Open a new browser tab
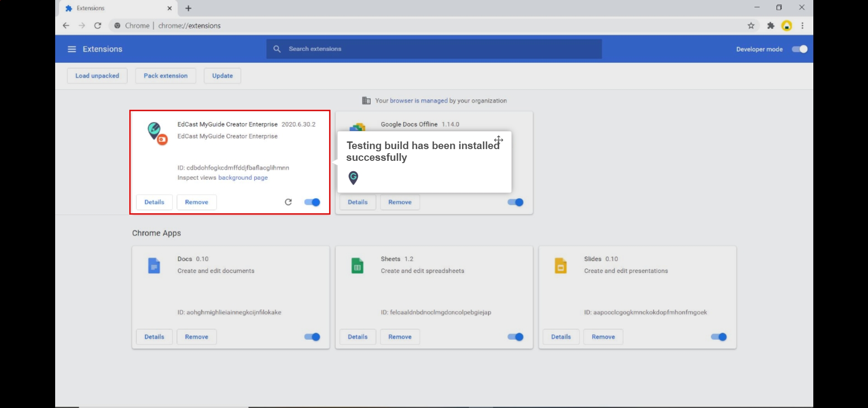The image size is (868, 408). (x=189, y=8)
